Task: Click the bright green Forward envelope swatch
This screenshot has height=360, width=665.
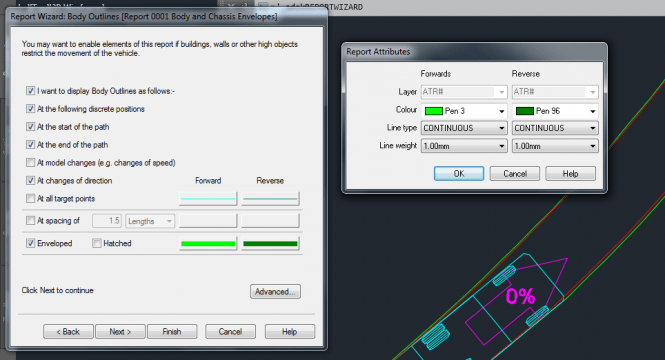Action: click(208, 244)
